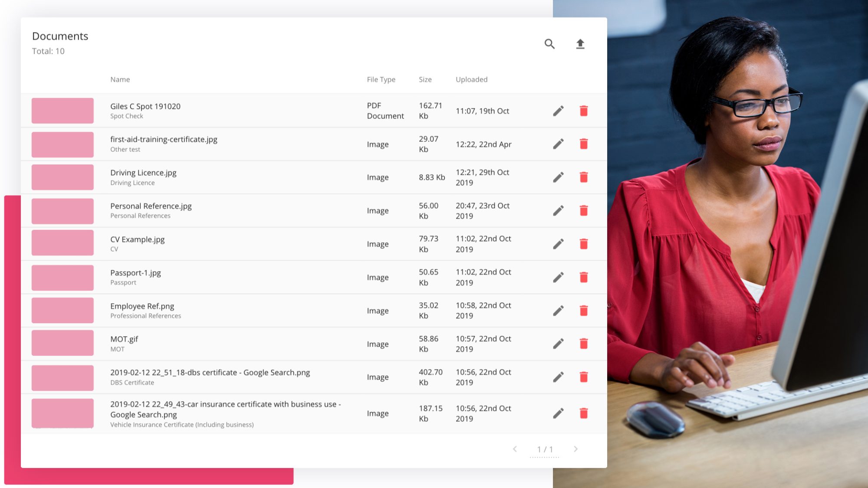Select first-aid-training-certificate.jpg file name
Image resolution: width=868 pixels, height=488 pixels.
164,139
